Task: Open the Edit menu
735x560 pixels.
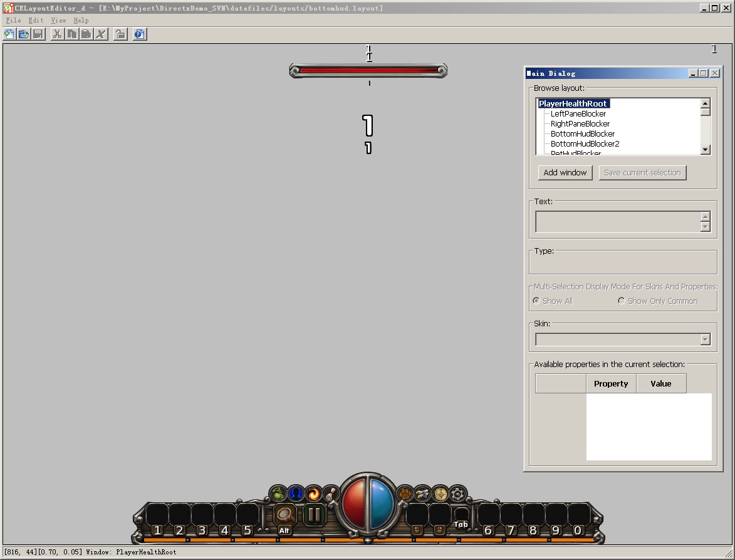Action: [36, 20]
